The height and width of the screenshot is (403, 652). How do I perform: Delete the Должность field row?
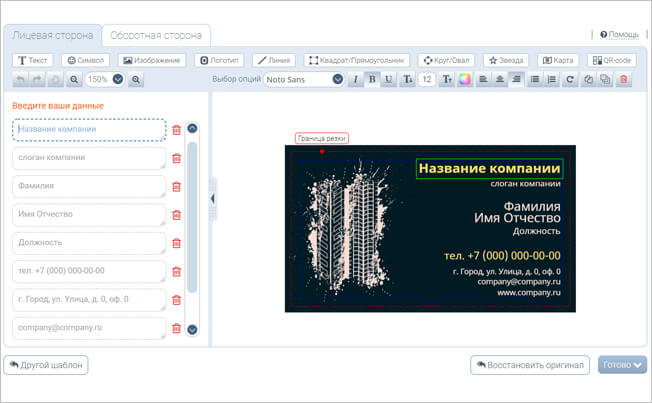point(176,243)
